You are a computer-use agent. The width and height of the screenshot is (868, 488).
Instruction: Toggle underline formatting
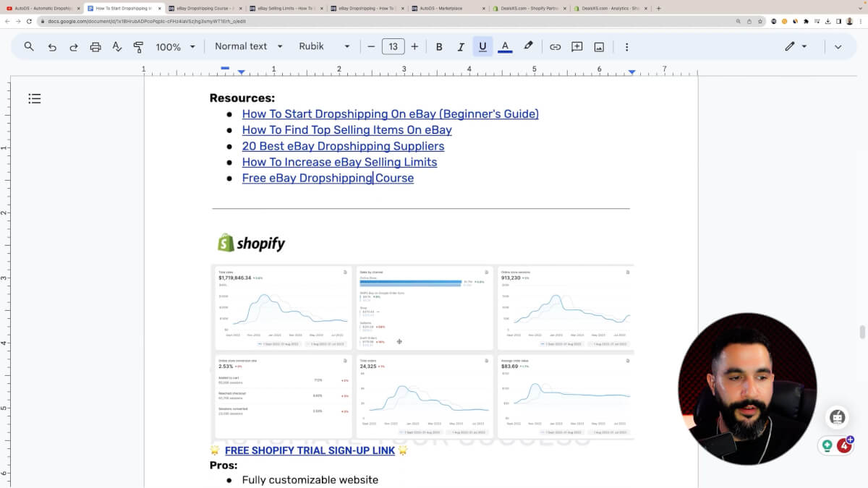click(482, 46)
